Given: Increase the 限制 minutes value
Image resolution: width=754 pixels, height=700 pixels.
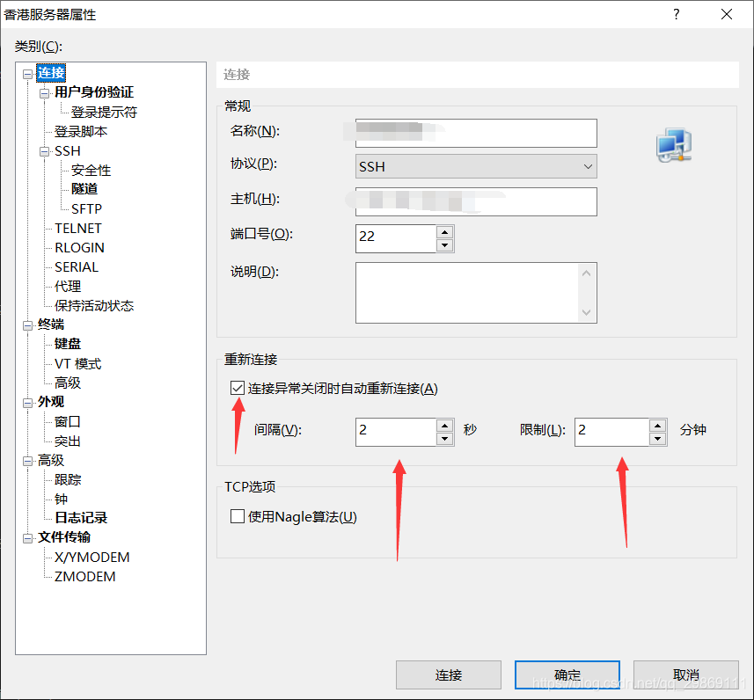Looking at the screenshot, I should (657, 426).
